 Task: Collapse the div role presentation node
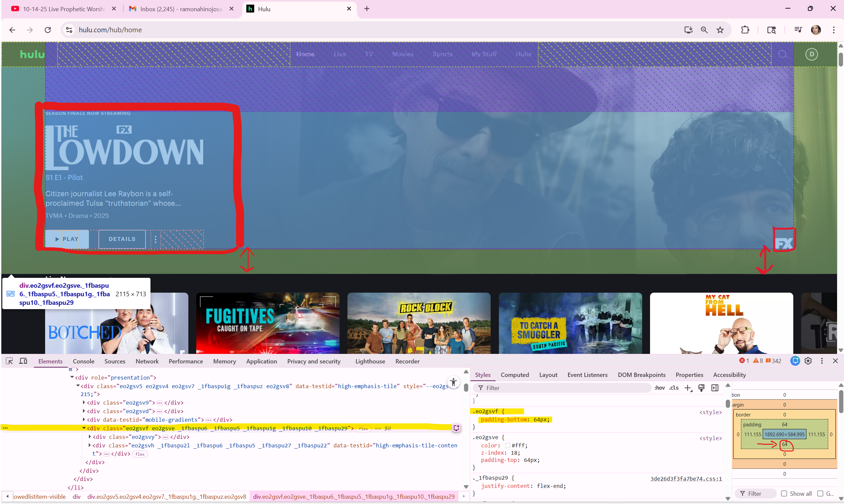pos(72,377)
